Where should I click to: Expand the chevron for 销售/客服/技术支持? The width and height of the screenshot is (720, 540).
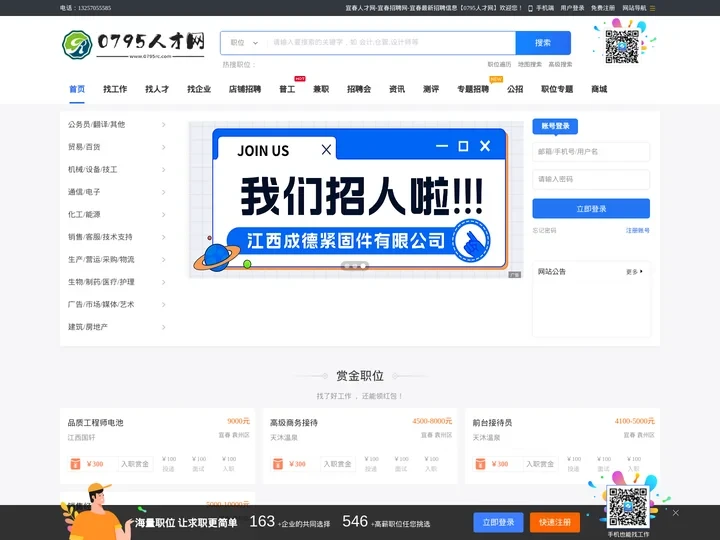click(x=163, y=237)
